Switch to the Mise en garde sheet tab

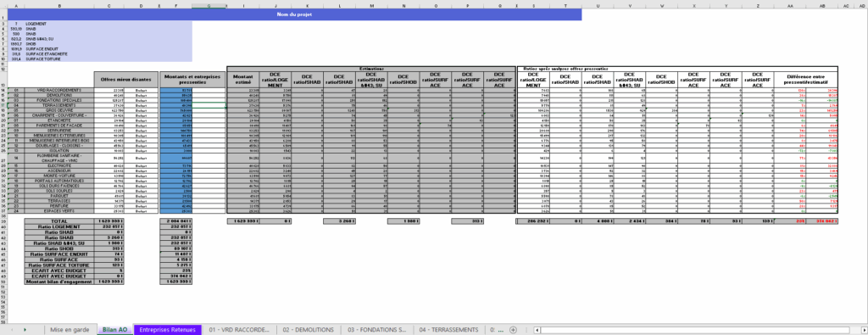(x=70, y=330)
